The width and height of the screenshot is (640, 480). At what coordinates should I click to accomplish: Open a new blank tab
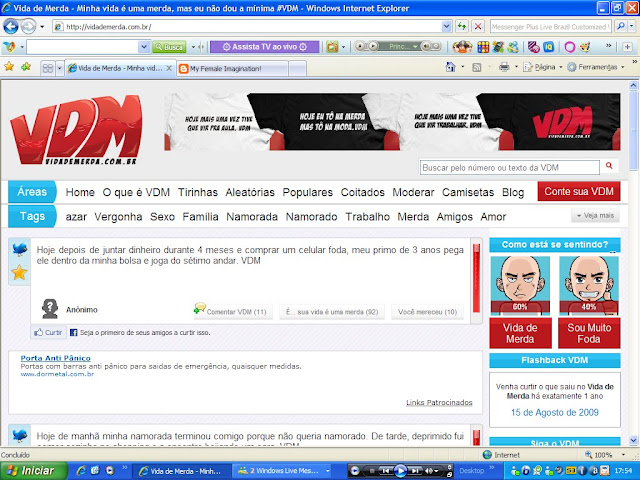click(x=298, y=69)
